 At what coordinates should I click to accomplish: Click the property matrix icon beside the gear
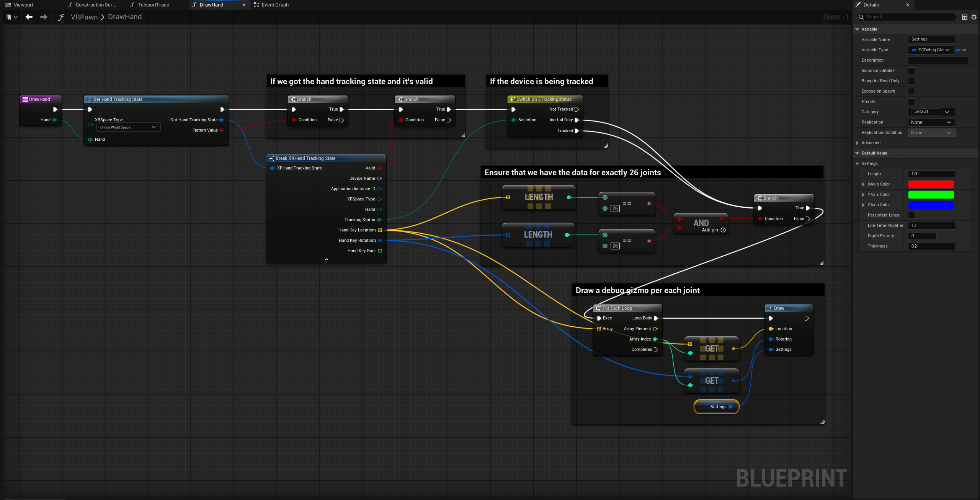(x=964, y=17)
